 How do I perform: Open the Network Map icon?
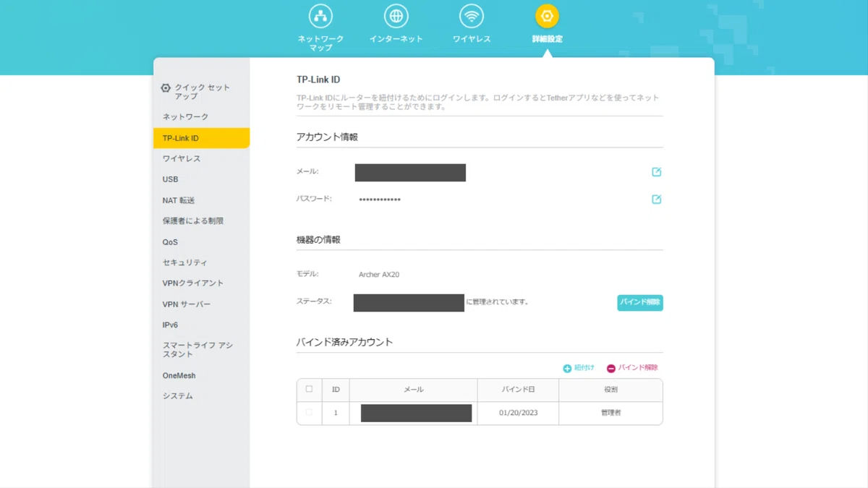pos(320,16)
